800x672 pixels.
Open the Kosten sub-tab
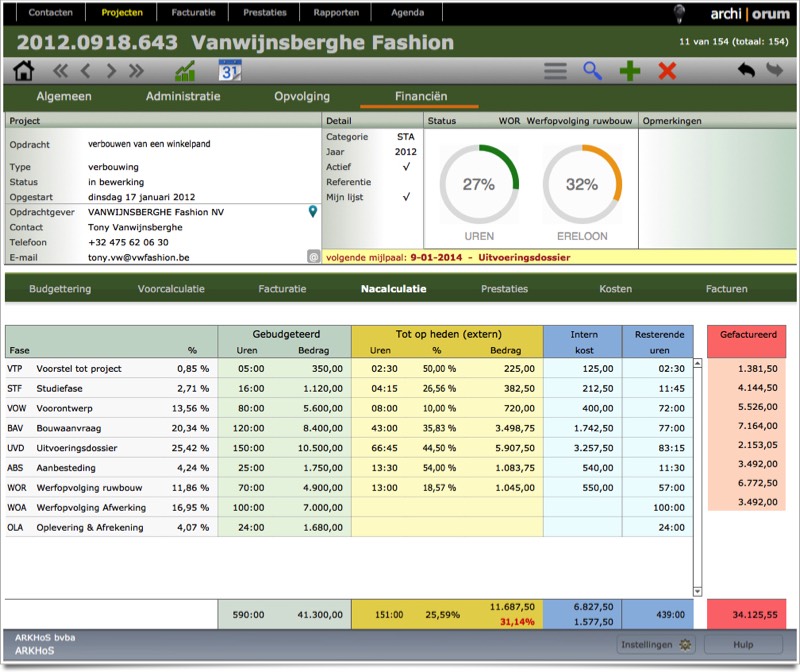click(615, 289)
